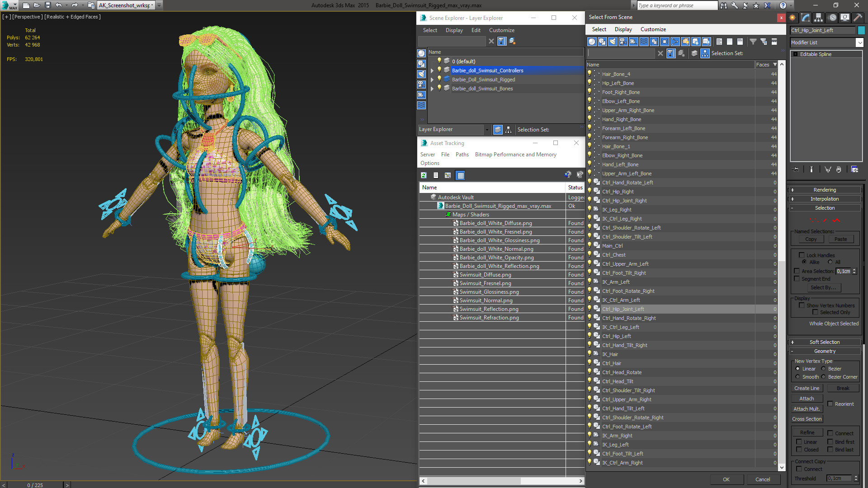Click Configure Modifier Sets icon
868x488 pixels.
(x=854, y=169)
